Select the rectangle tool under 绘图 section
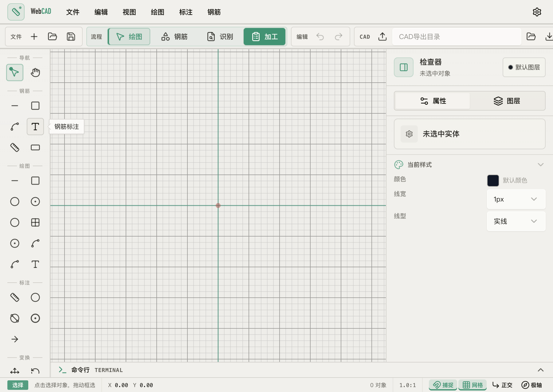553x392 pixels. pyautogui.click(x=35, y=181)
